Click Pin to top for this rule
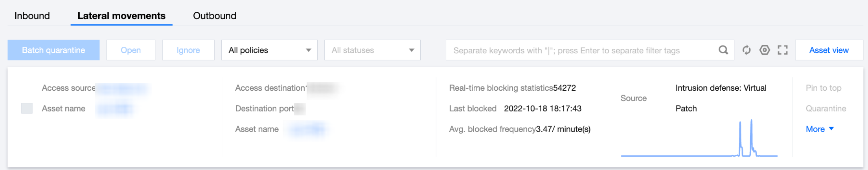Viewport: 868px width, 170px height. point(824,88)
